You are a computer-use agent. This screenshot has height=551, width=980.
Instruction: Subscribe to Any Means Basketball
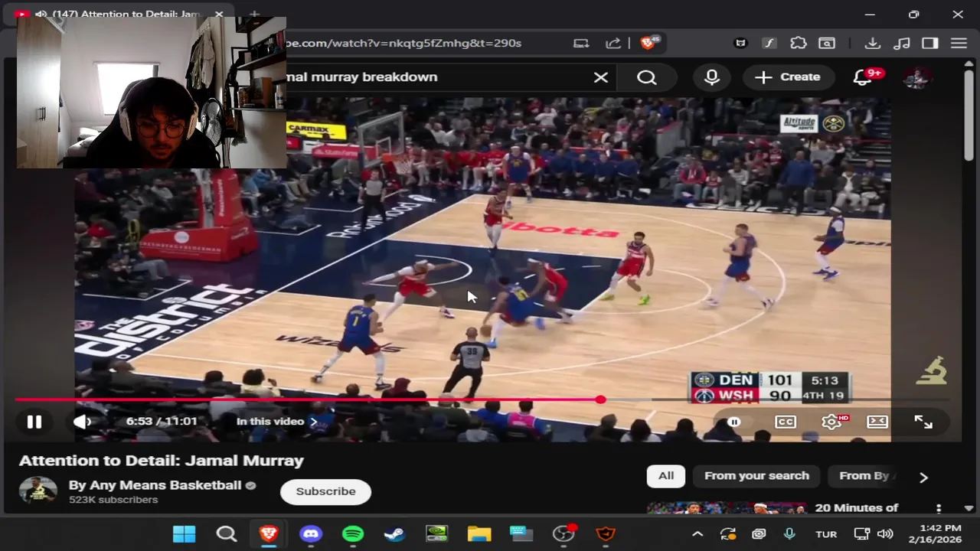coord(325,491)
